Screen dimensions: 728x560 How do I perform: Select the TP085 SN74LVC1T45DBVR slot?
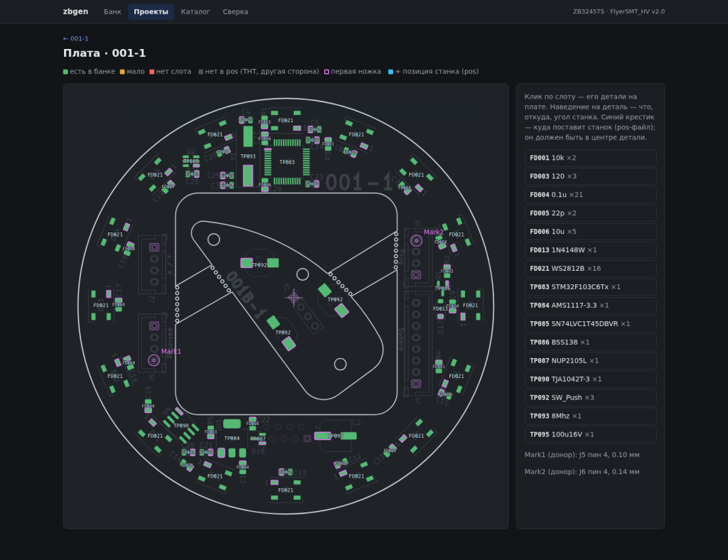tap(591, 324)
